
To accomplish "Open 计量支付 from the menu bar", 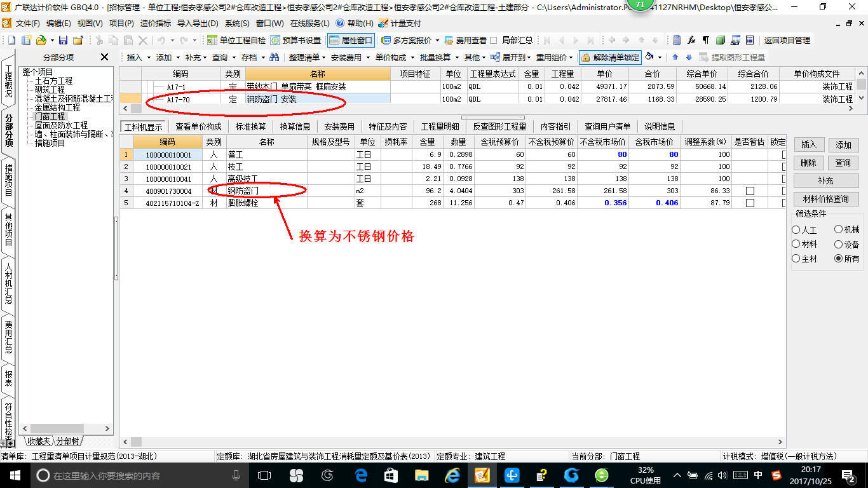I will tap(400, 23).
